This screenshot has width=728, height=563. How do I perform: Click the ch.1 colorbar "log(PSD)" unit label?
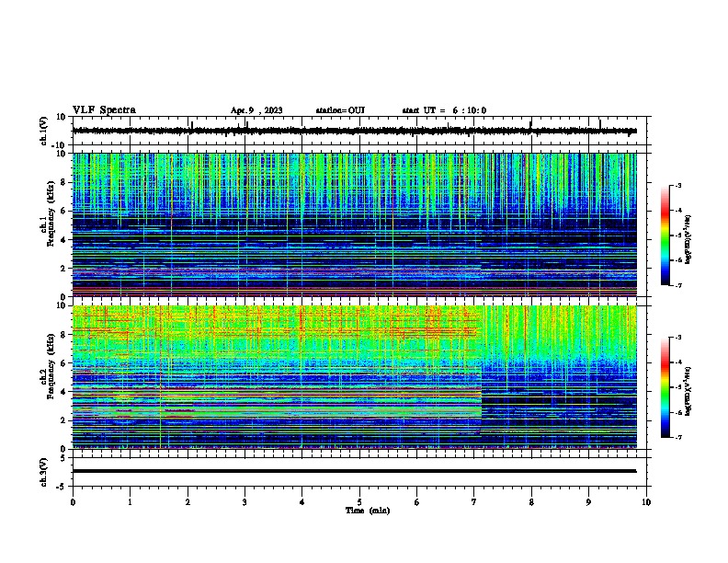(688, 239)
